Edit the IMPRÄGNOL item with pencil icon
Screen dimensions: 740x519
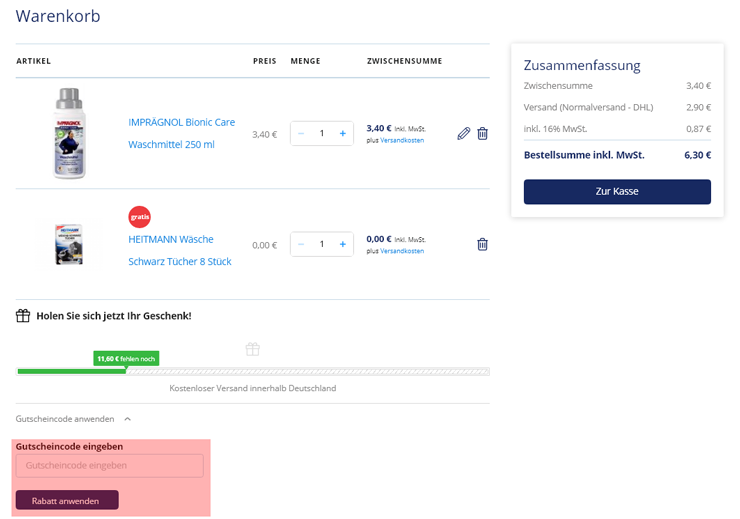[463, 134]
